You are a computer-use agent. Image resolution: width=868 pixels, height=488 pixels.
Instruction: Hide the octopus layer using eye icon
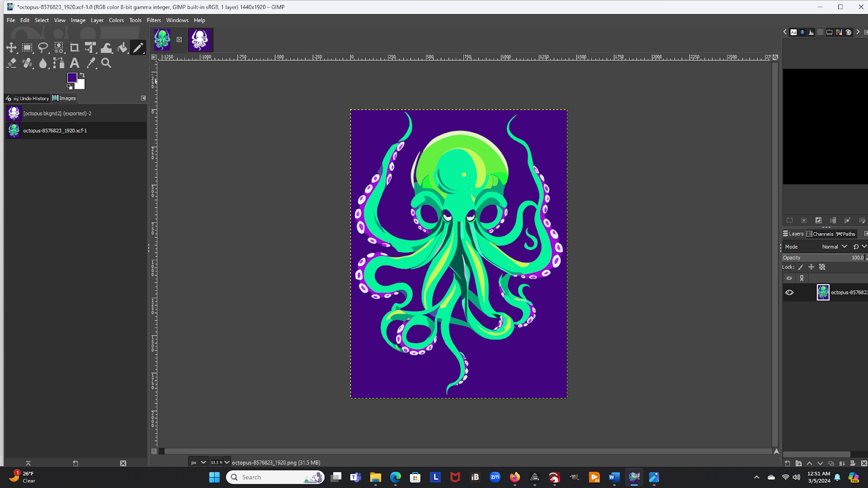pyautogui.click(x=789, y=293)
